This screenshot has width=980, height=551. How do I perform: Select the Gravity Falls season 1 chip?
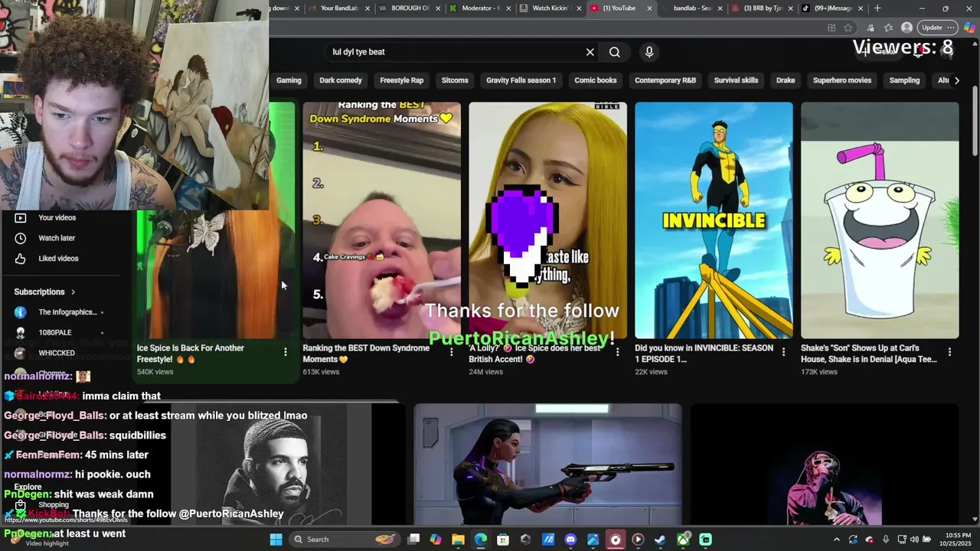tap(521, 80)
